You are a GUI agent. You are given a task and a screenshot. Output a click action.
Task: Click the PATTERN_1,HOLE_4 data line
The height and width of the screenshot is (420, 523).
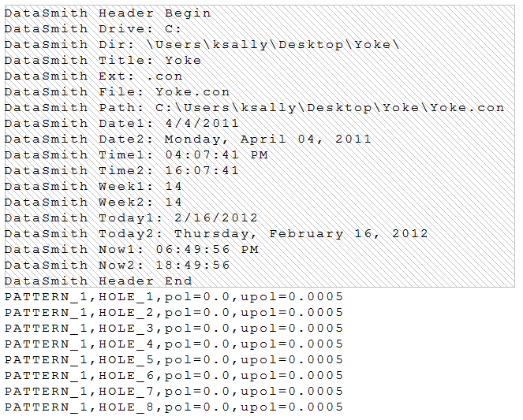pos(174,344)
